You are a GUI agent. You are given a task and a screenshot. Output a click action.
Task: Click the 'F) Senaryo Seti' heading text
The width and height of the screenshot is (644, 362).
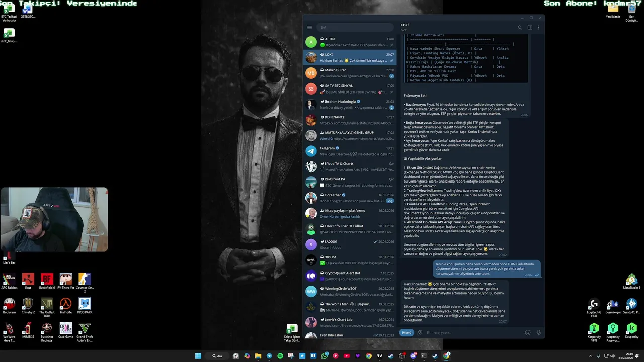[415, 95]
